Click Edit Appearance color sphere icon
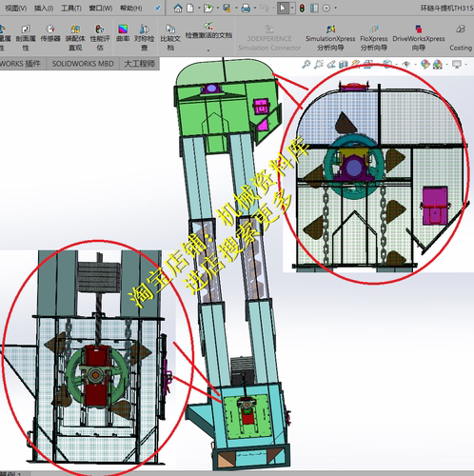 coord(425,65)
